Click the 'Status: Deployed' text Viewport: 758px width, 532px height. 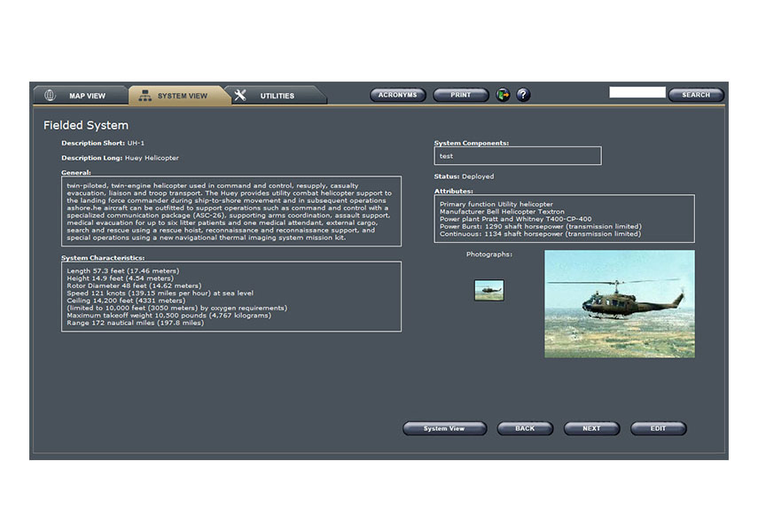tap(464, 176)
